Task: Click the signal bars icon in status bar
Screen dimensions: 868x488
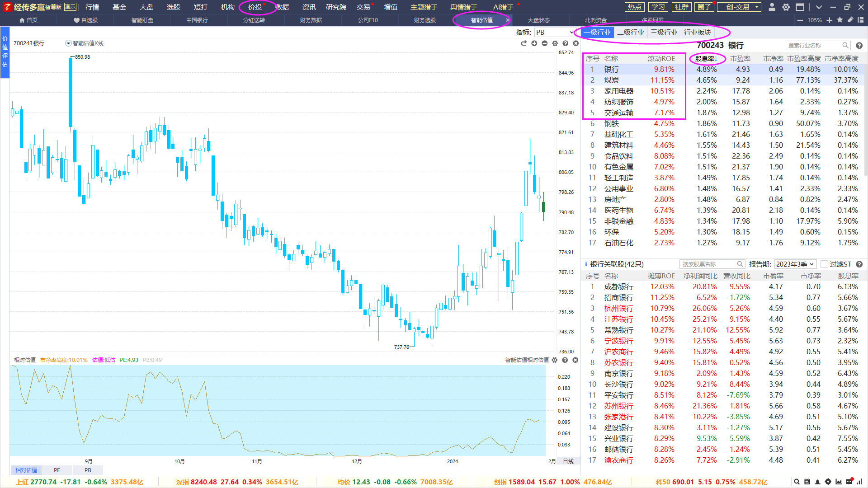Action: point(859,482)
